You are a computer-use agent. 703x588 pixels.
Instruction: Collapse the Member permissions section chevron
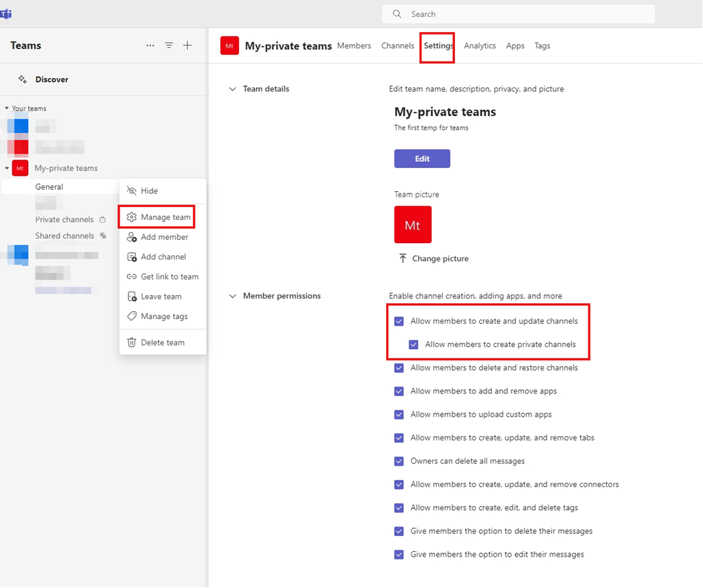point(233,296)
